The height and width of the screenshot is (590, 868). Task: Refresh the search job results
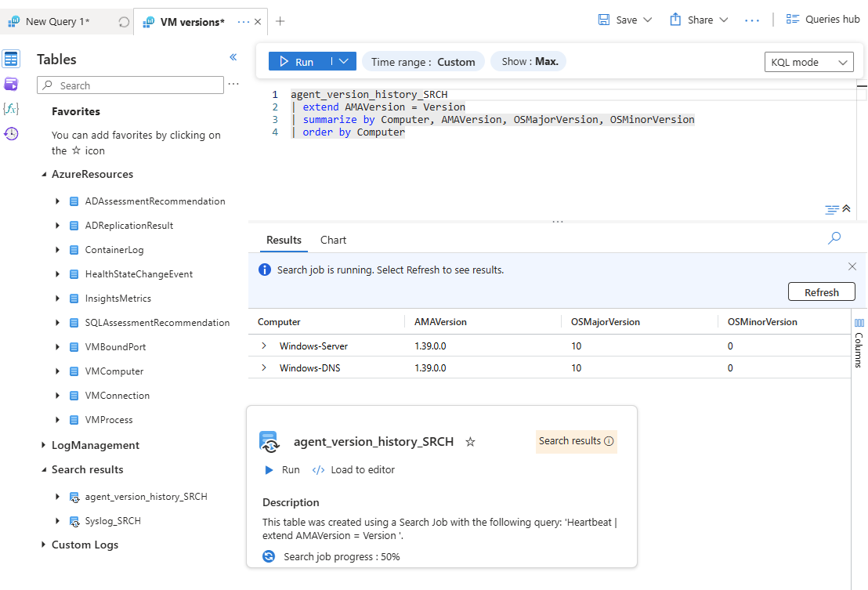point(822,291)
